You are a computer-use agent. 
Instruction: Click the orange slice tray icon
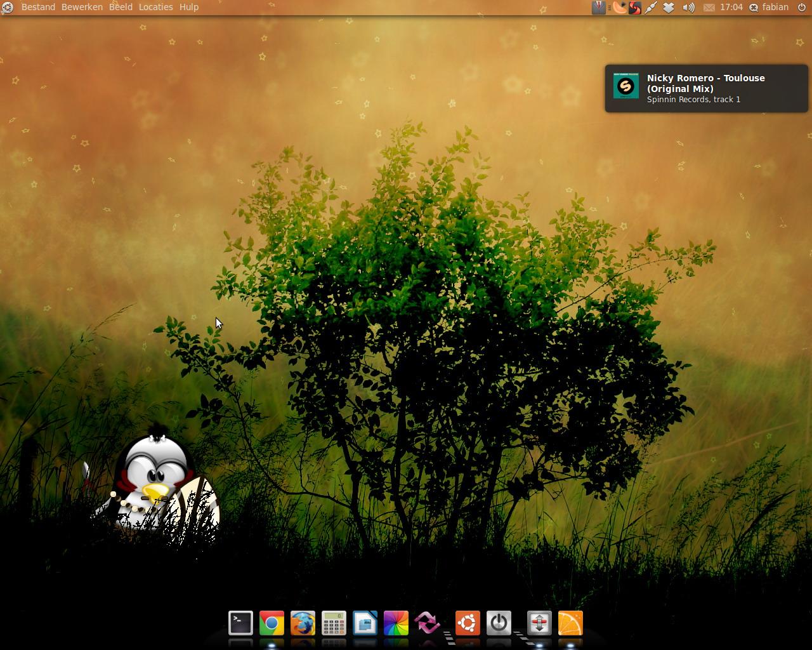pyautogui.click(x=619, y=7)
